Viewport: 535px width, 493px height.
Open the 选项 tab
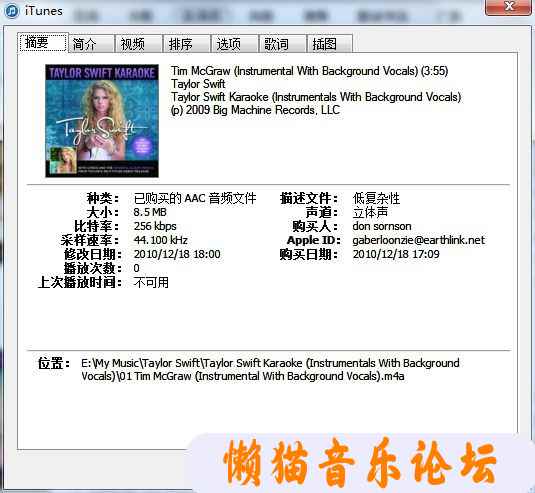[235, 44]
